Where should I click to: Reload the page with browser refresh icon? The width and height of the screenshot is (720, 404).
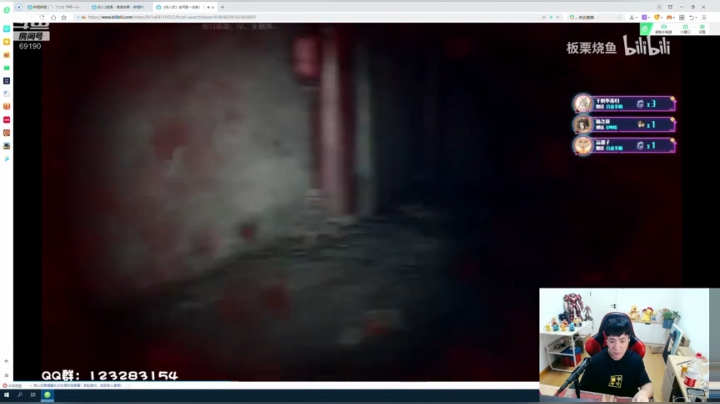pos(42,17)
